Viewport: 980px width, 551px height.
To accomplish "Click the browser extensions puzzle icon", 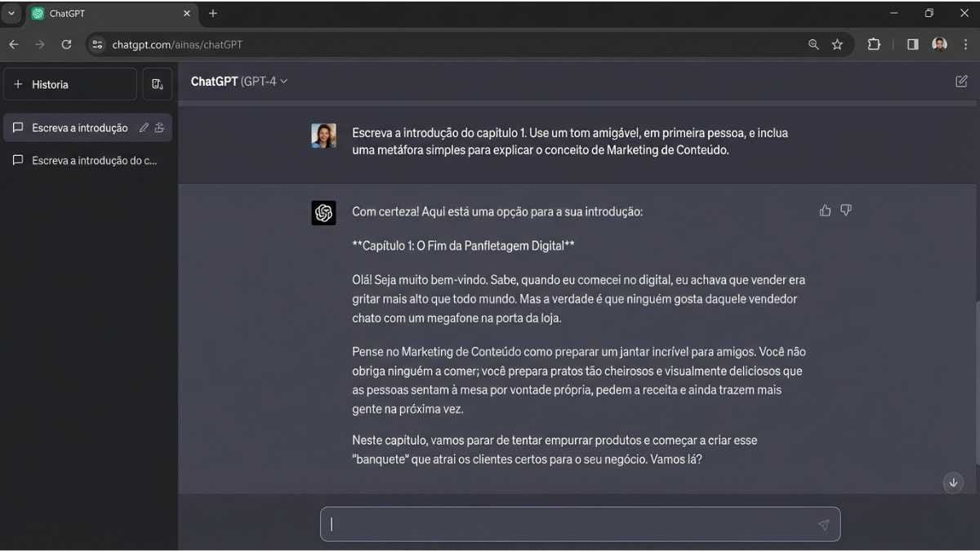I will (874, 44).
